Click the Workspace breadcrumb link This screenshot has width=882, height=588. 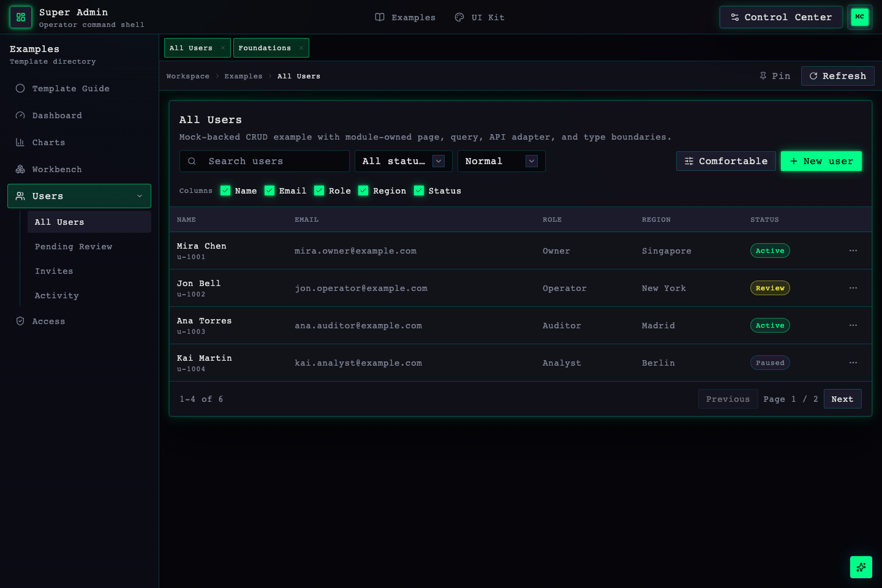[x=188, y=76]
